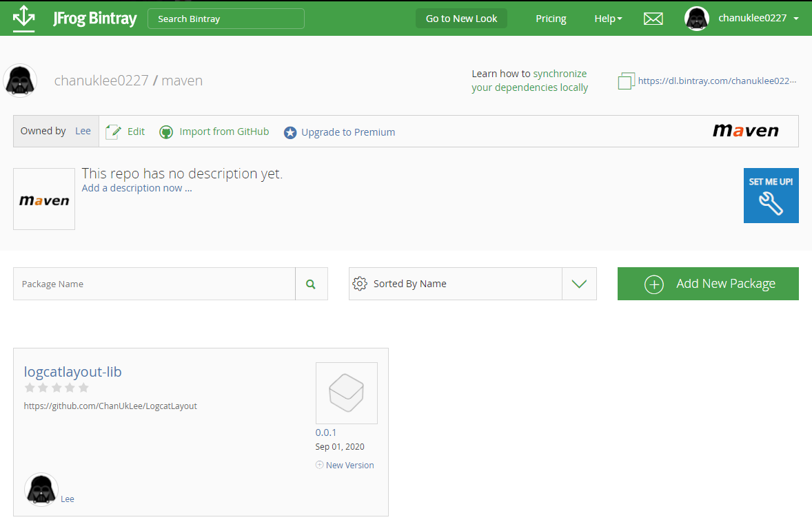
Task: Select Import from GitHub
Action: pyautogui.click(x=224, y=132)
